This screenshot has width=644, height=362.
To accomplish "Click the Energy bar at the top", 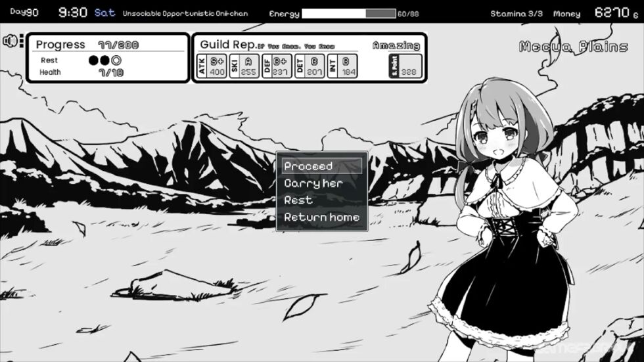I will pos(349,14).
